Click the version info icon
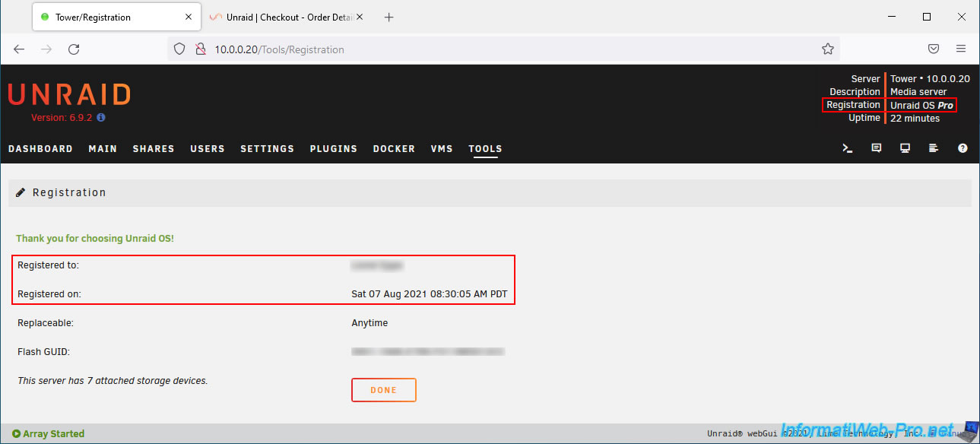980x444 pixels. click(x=101, y=118)
